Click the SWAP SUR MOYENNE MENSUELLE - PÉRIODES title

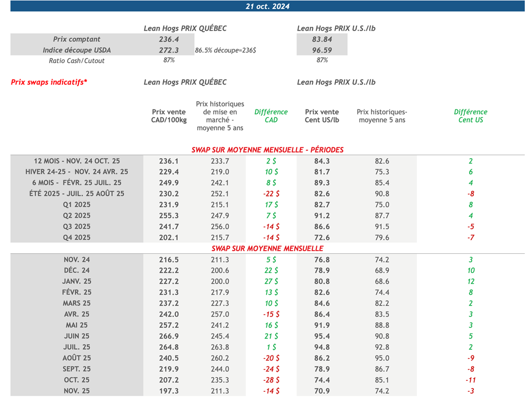(267, 149)
